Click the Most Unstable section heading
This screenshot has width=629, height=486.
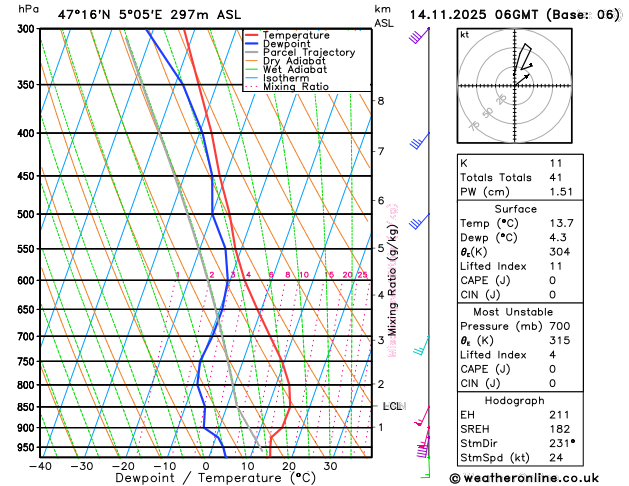(x=513, y=312)
